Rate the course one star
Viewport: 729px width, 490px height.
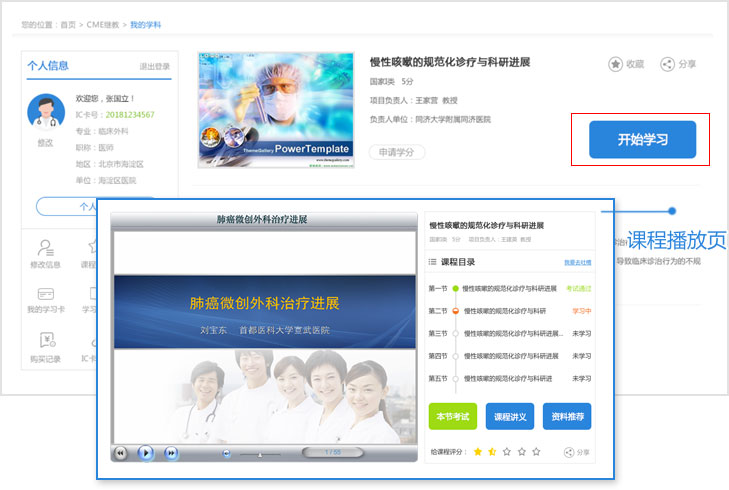point(477,451)
